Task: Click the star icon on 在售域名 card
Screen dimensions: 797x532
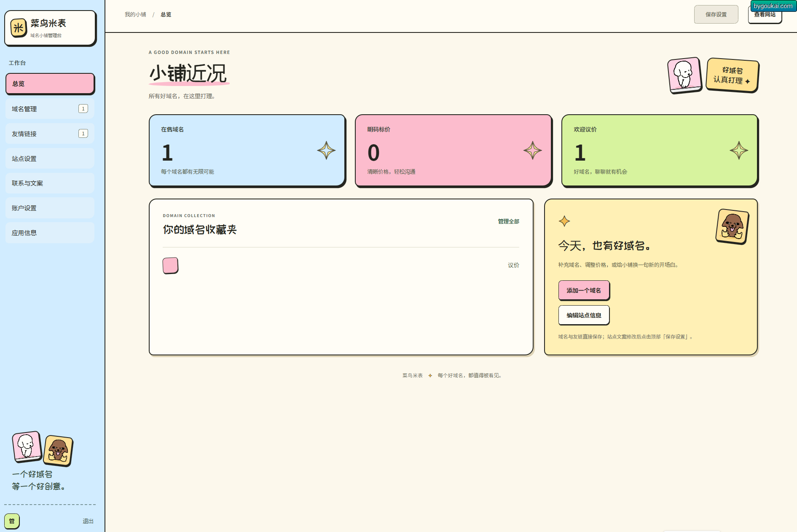Action: tap(326, 150)
